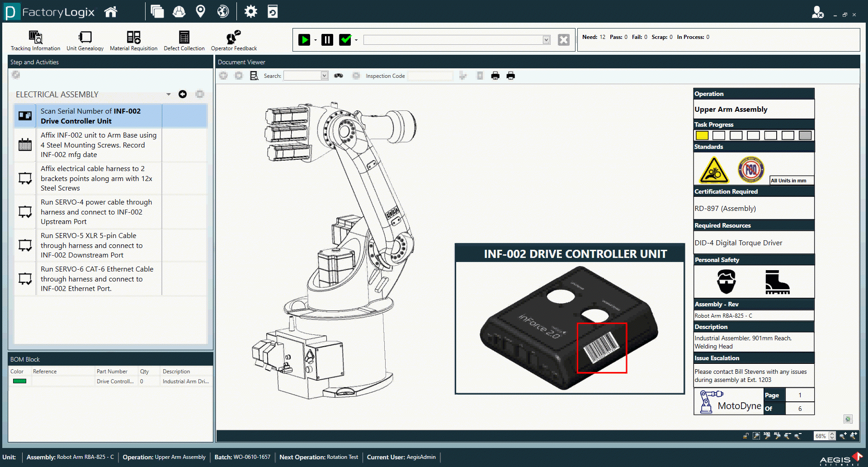Click the zoom-to-selection magnifier icon

(756, 436)
